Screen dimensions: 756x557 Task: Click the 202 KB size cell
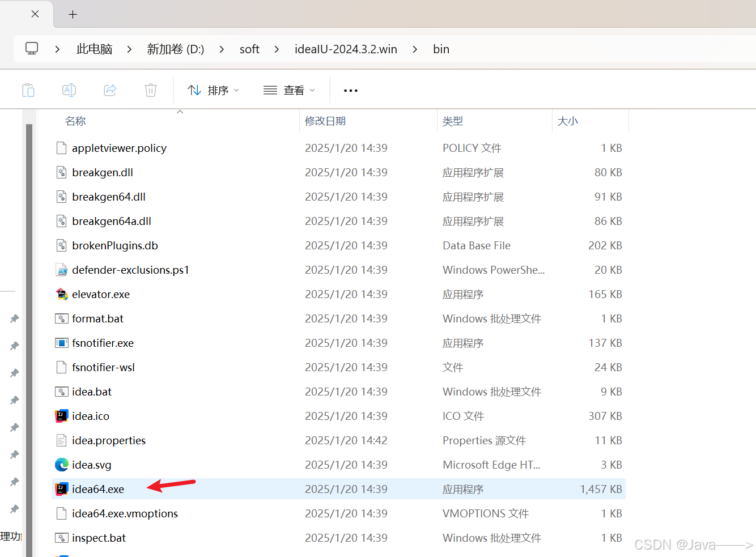605,245
